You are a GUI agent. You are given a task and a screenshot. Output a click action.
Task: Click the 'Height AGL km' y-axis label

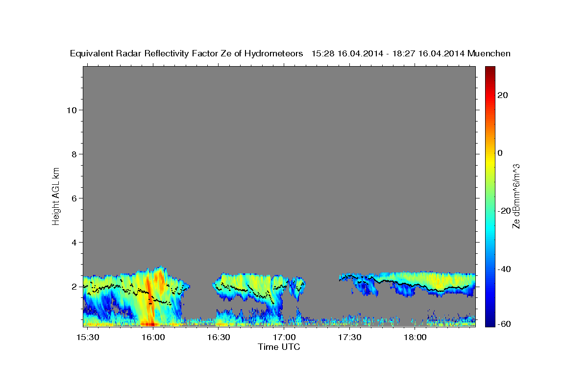click(56, 196)
